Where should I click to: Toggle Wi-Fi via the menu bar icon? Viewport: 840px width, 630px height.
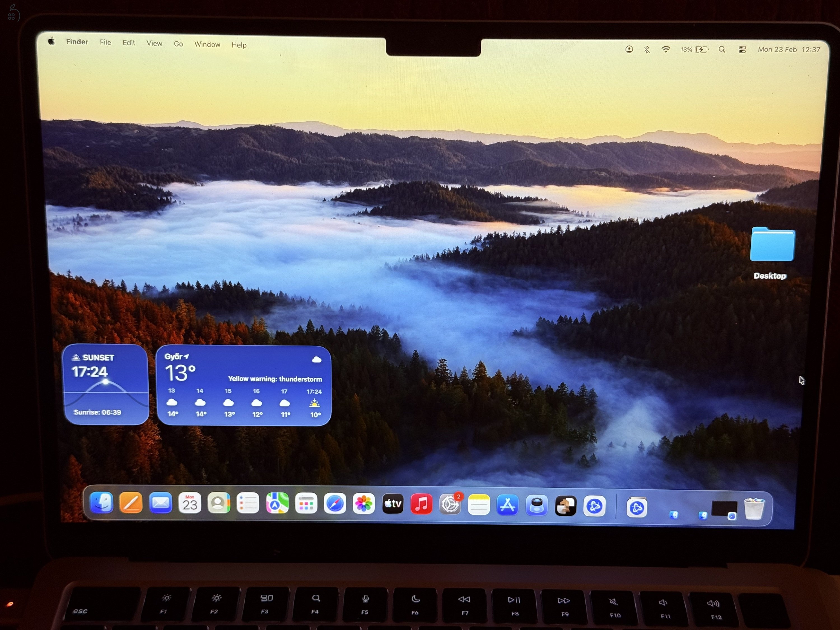[666, 49]
